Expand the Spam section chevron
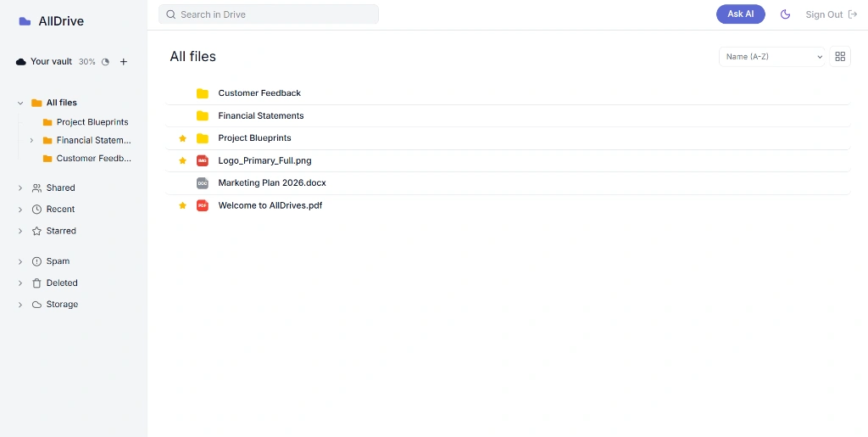868x437 pixels. [x=20, y=261]
